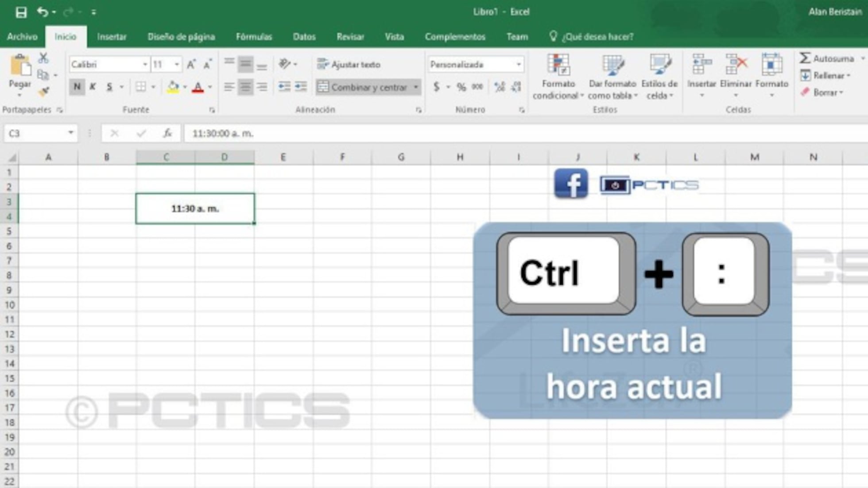Toggle bold N button
Screen dimensions: 868x488
[x=77, y=87]
